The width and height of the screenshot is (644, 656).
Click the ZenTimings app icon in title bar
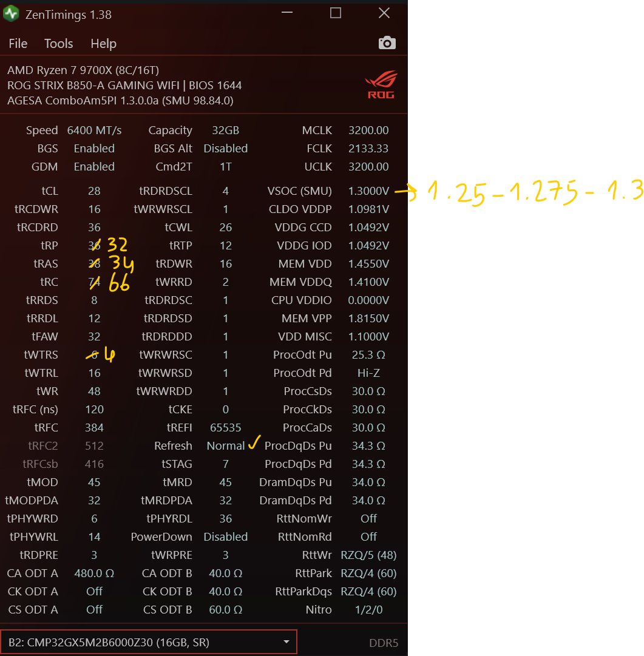(x=11, y=14)
